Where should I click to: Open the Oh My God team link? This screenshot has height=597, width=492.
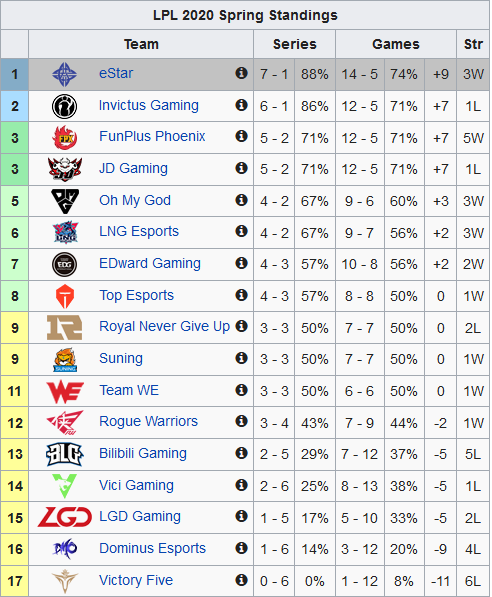(x=135, y=201)
